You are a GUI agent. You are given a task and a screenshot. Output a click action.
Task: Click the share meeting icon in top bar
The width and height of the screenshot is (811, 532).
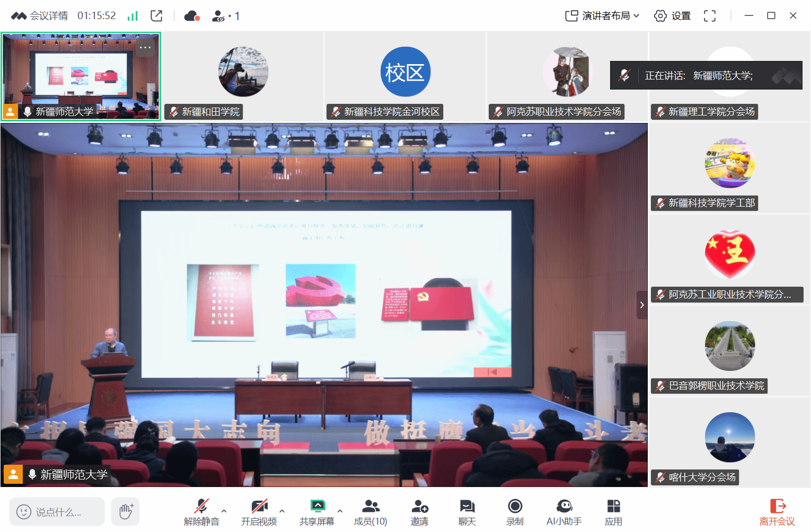(156, 16)
